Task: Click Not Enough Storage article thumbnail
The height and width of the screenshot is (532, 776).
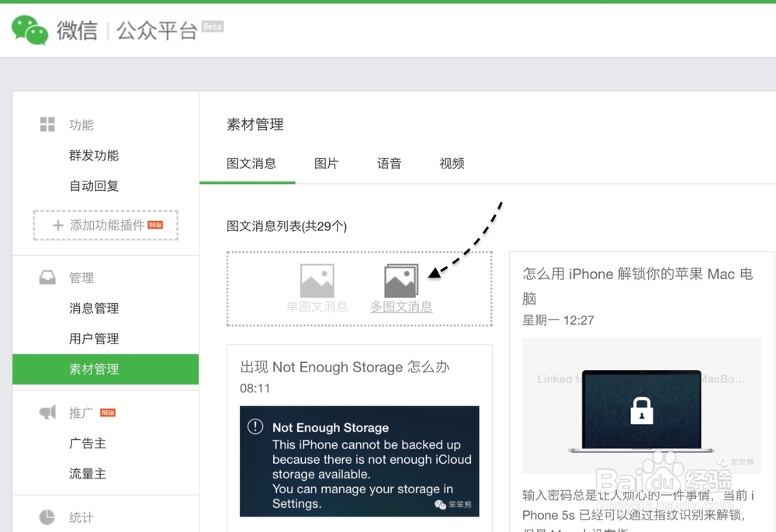Action: tap(359, 461)
